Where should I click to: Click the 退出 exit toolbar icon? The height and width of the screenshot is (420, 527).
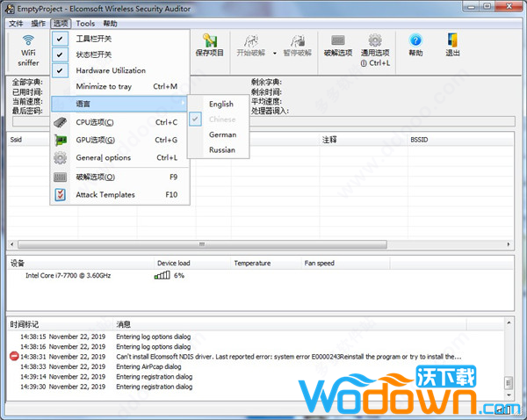point(452,46)
